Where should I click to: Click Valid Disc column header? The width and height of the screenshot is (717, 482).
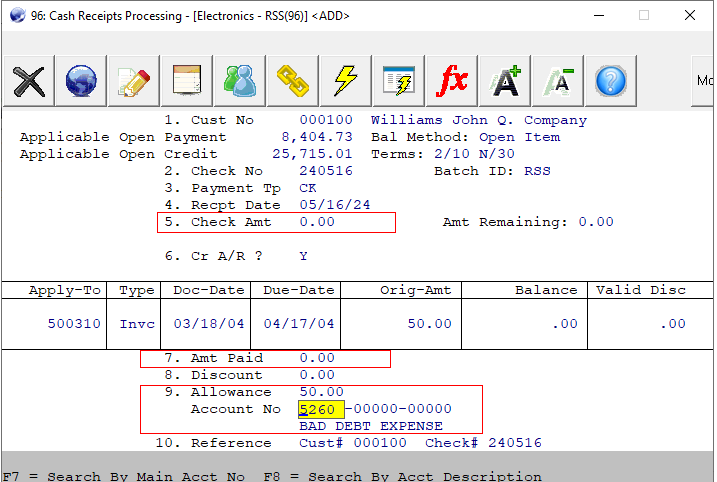tap(641, 290)
